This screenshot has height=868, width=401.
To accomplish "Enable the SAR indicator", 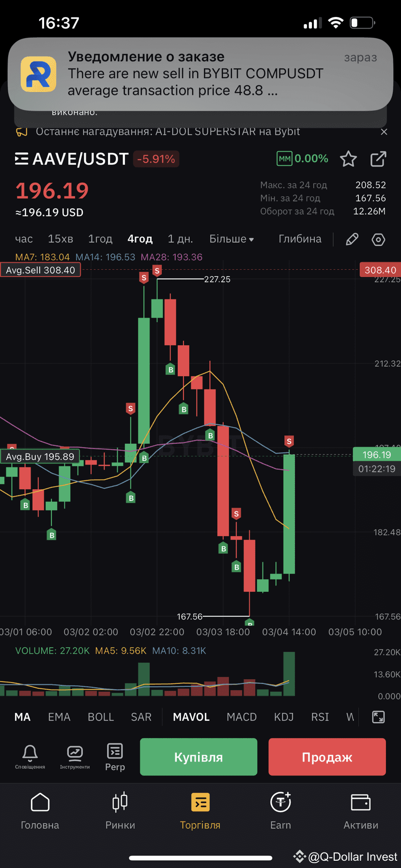I will [x=141, y=717].
